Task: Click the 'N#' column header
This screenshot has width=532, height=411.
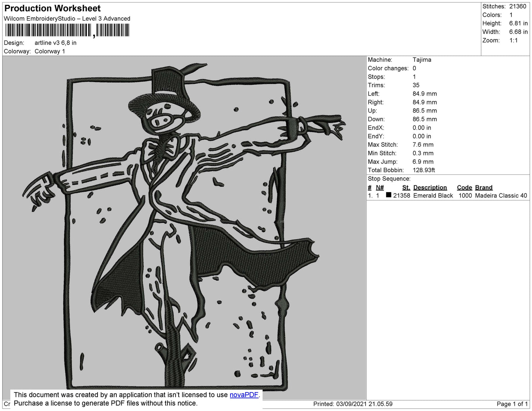Action: (x=380, y=187)
